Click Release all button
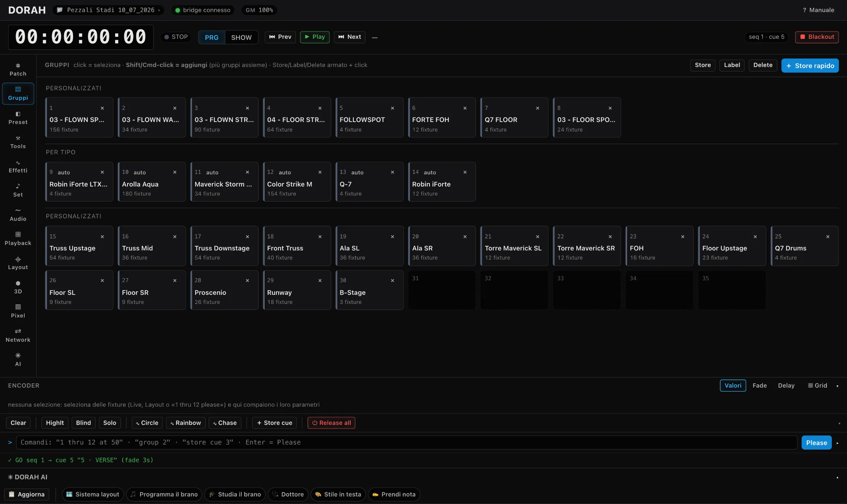 click(331, 423)
